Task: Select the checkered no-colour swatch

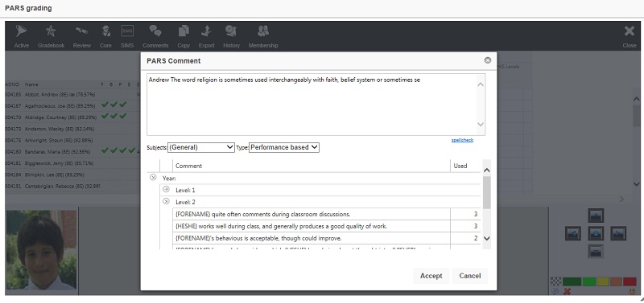Action: (555, 281)
